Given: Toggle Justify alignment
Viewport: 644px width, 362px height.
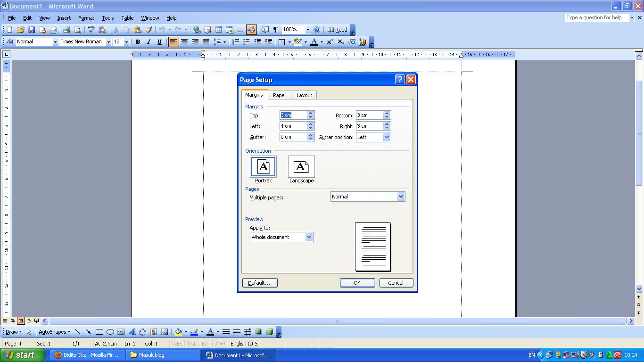Looking at the screenshot, I should tap(206, 42).
